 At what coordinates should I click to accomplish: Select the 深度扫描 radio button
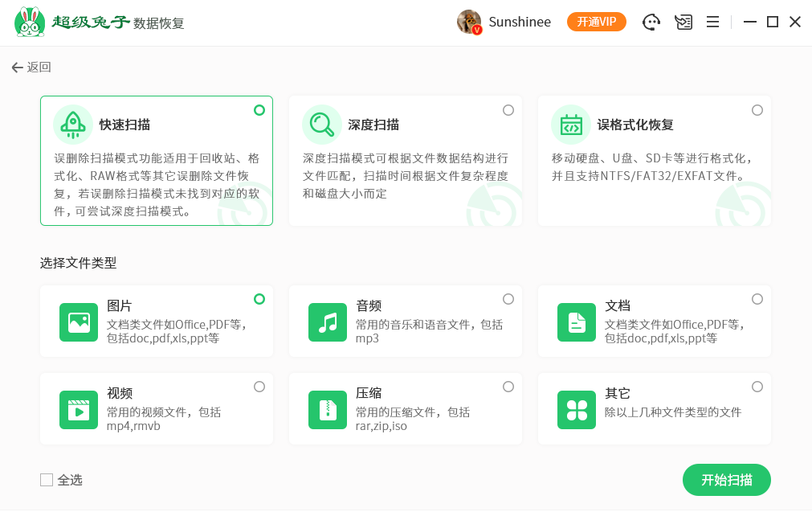[508, 110]
